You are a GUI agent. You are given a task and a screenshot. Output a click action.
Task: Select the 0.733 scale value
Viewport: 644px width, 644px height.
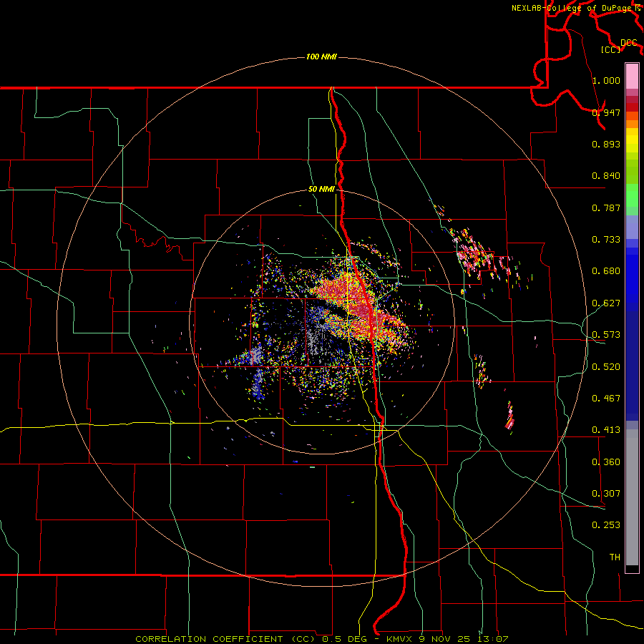click(606, 240)
